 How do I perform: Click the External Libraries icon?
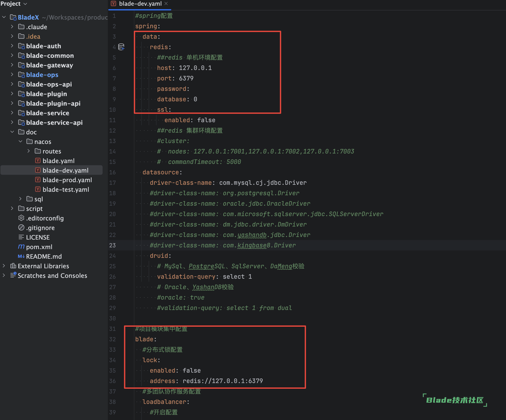point(13,266)
